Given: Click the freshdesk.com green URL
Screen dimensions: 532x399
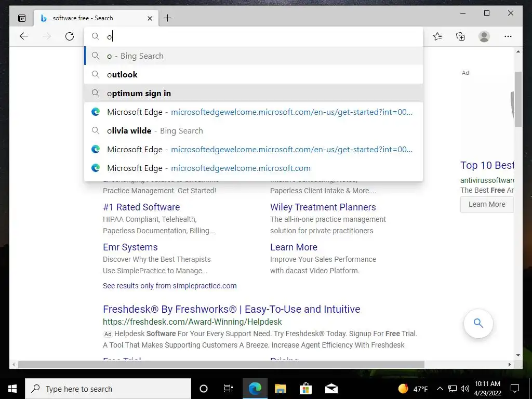Looking at the screenshot, I should [192, 322].
